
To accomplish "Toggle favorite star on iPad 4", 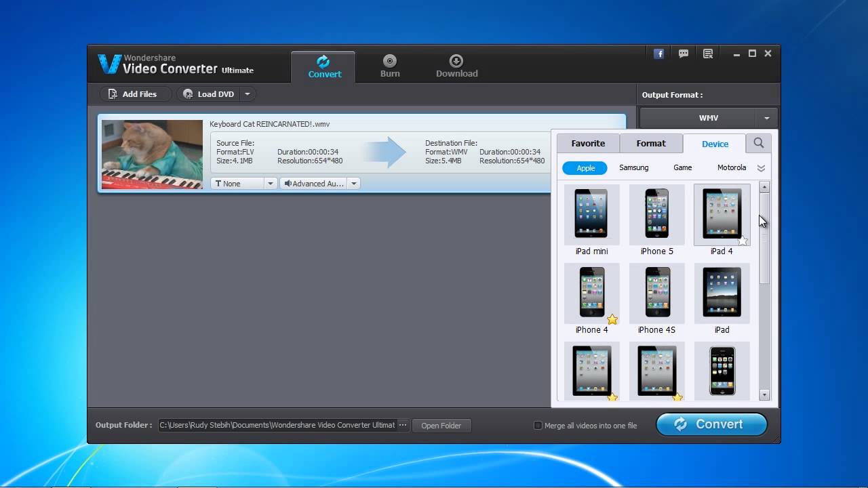I will [x=743, y=241].
